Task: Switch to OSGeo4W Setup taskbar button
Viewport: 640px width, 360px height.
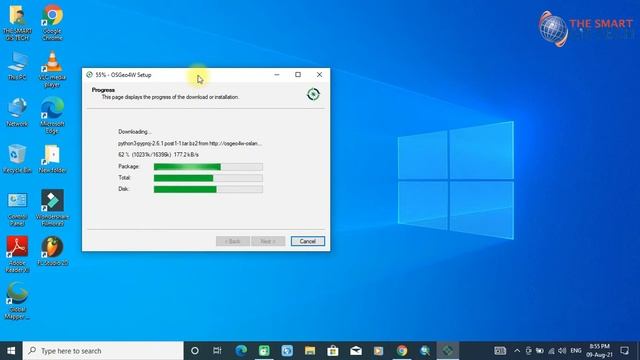Action: click(x=448, y=351)
